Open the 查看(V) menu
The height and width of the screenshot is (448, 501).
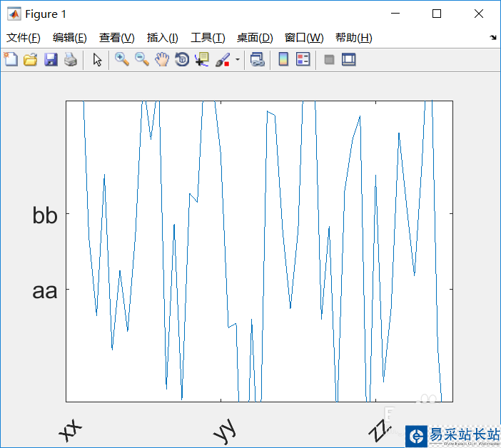(116, 38)
